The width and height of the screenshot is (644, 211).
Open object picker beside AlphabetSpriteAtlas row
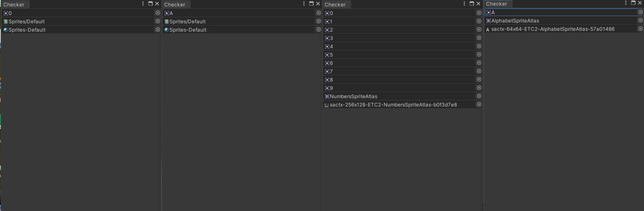[640, 20]
